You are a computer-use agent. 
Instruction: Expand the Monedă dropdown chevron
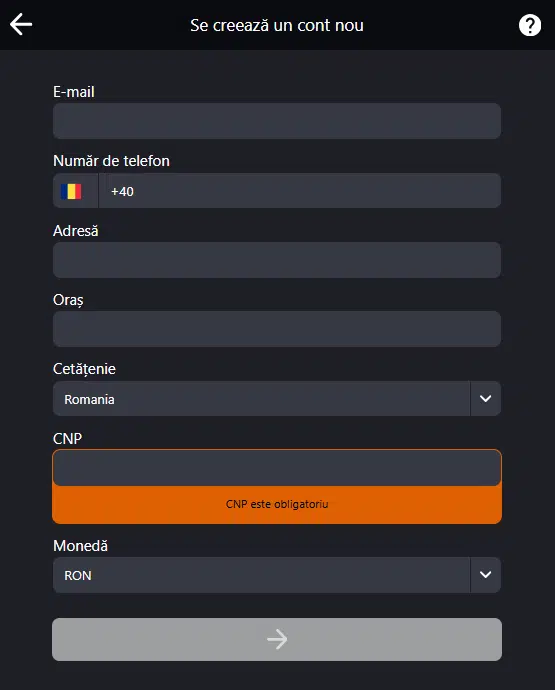pyautogui.click(x=485, y=575)
